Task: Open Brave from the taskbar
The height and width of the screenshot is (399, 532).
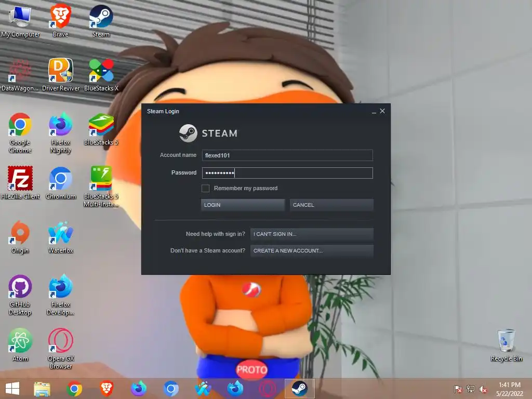Action: 107,389
